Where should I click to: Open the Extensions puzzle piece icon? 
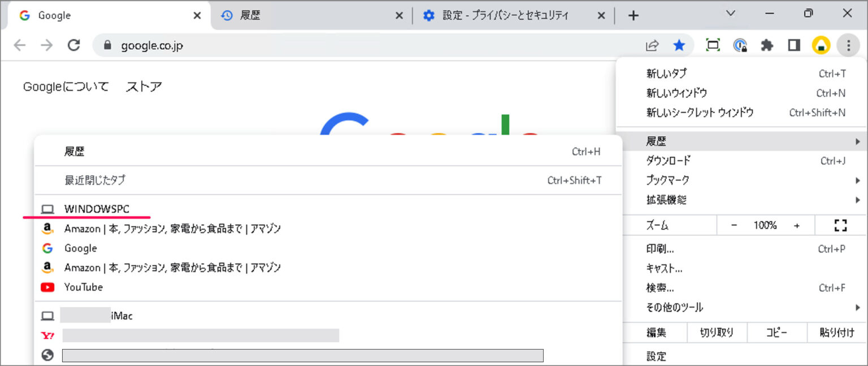click(767, 46)
